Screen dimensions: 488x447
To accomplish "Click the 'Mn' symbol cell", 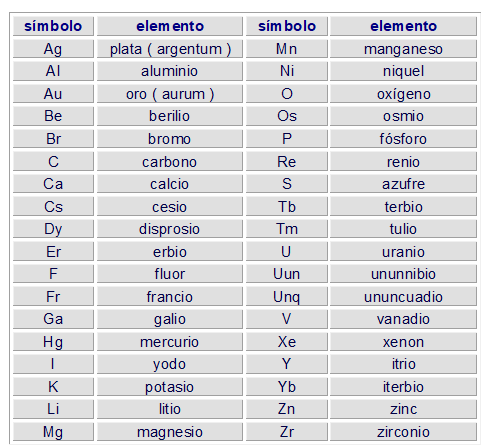I will 287,49.
